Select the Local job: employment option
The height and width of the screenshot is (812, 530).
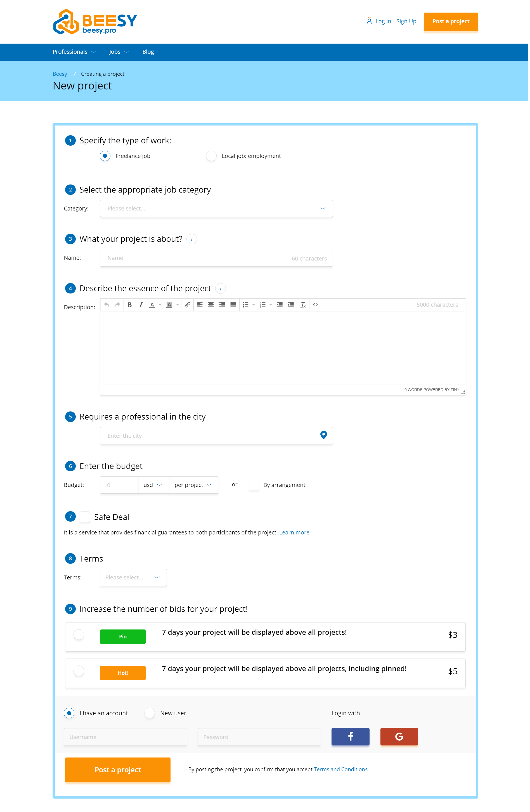tap(212, 156)
